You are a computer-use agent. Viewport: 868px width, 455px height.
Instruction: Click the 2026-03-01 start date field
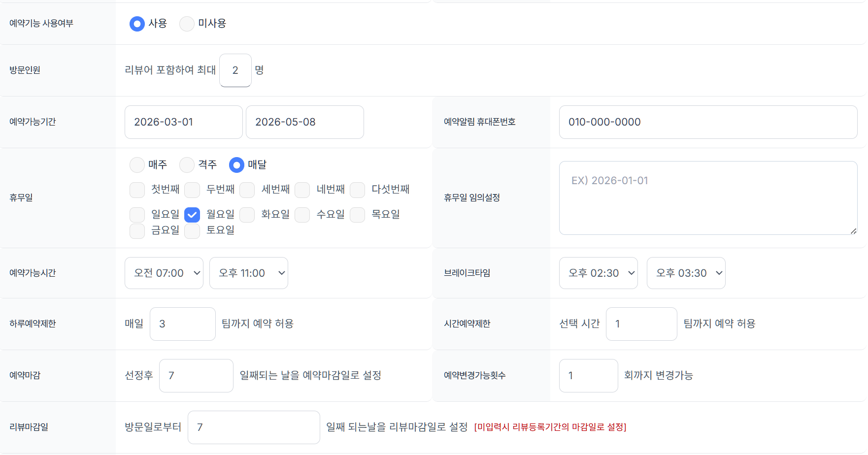click(x=183, y=122)
